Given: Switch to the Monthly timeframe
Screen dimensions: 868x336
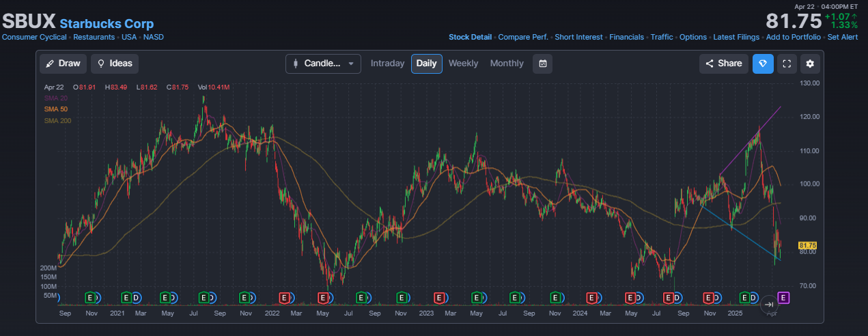Looking at the screenshot, I should pyautogui.click(x=507, y=64).
